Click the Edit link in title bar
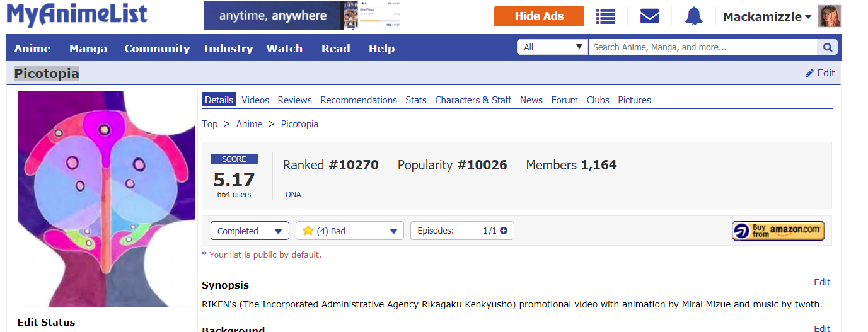Screen dimensions: 868x332 tap(820, 72)
